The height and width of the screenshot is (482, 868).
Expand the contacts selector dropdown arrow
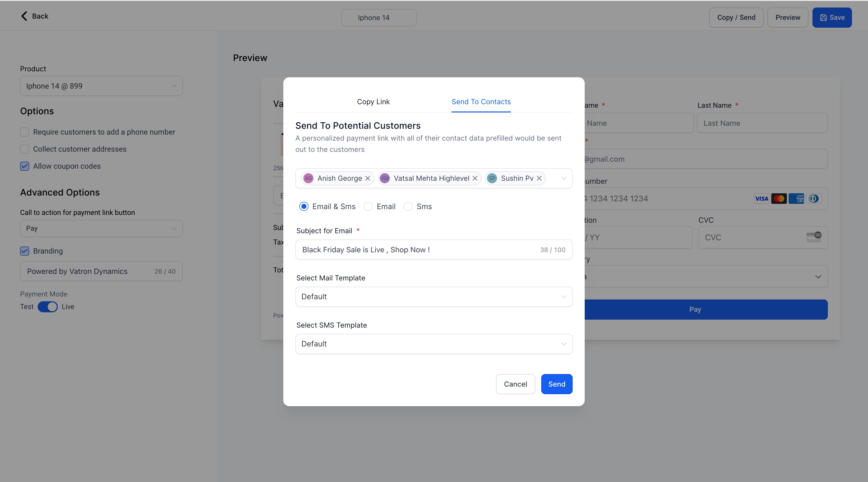(563, 178)
